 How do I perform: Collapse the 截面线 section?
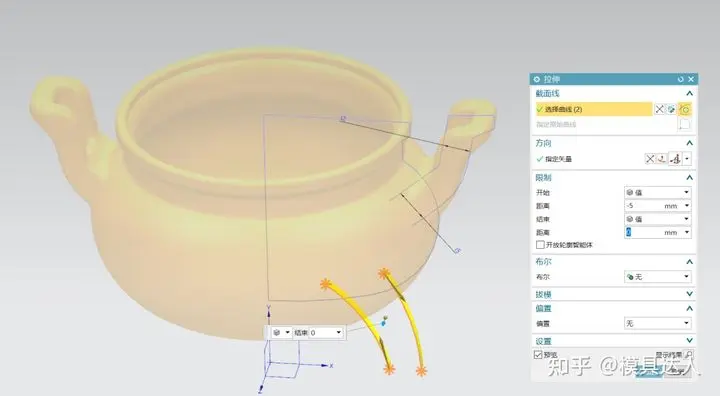point(689,94)
